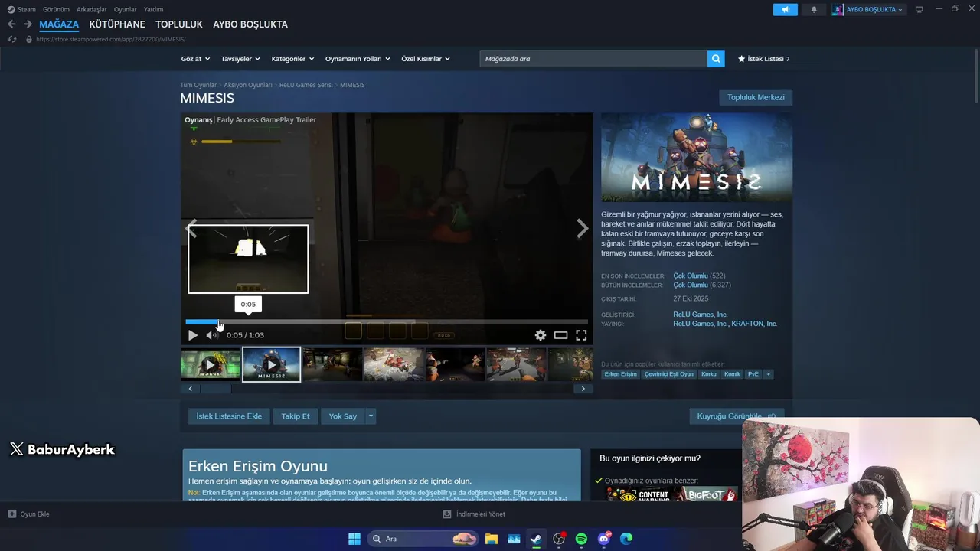Seek on the video progress bar
The height and width of the screenshot is (551, 980).
coord(387,322)
